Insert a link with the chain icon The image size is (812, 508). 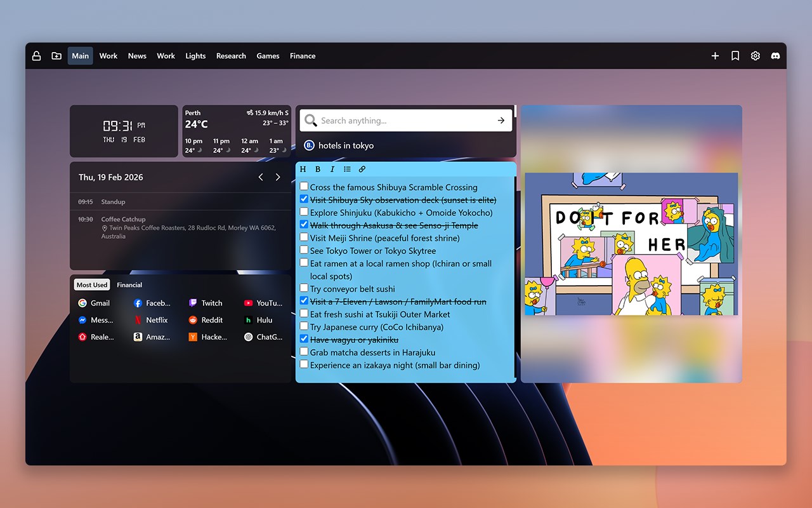[362, 169]
